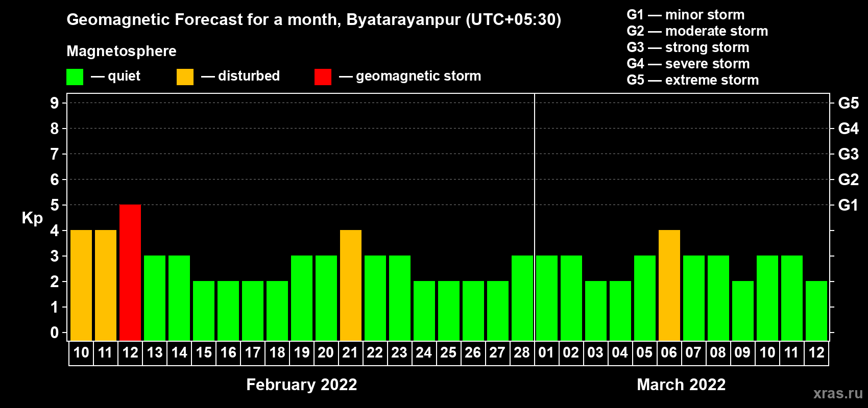
Task: Select the green bar for March 12
Action: [816, 311]
